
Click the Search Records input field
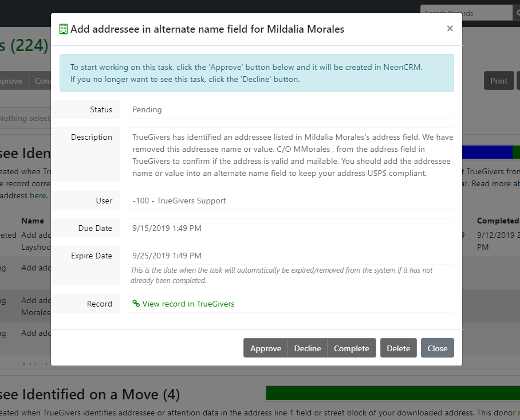[x=466, y=13]
